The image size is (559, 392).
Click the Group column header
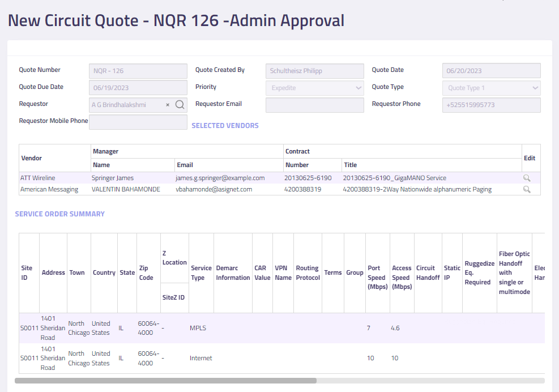[x=355, y=272]
